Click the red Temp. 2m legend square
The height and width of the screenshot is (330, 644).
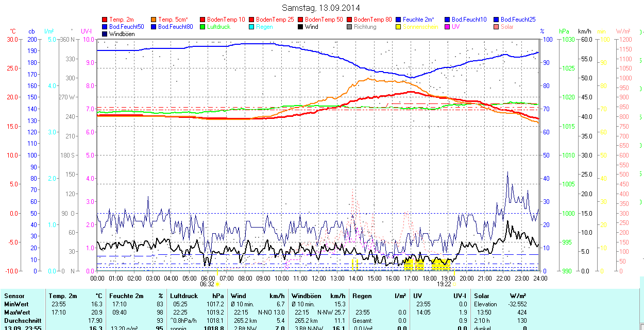105,20
